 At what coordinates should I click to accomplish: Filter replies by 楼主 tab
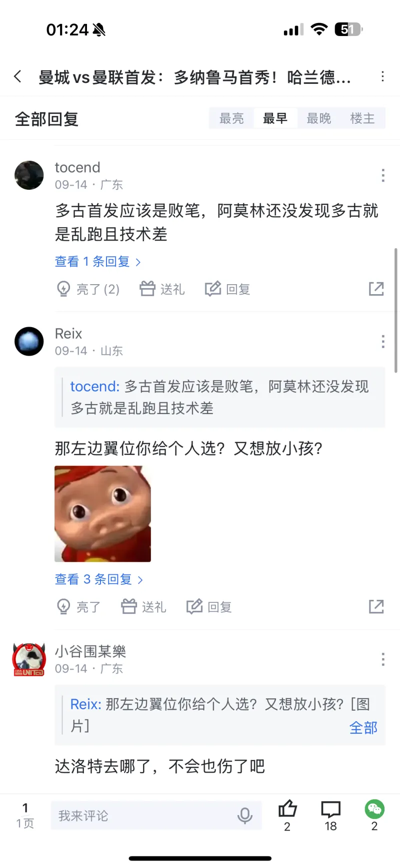[x=362, y=118]
